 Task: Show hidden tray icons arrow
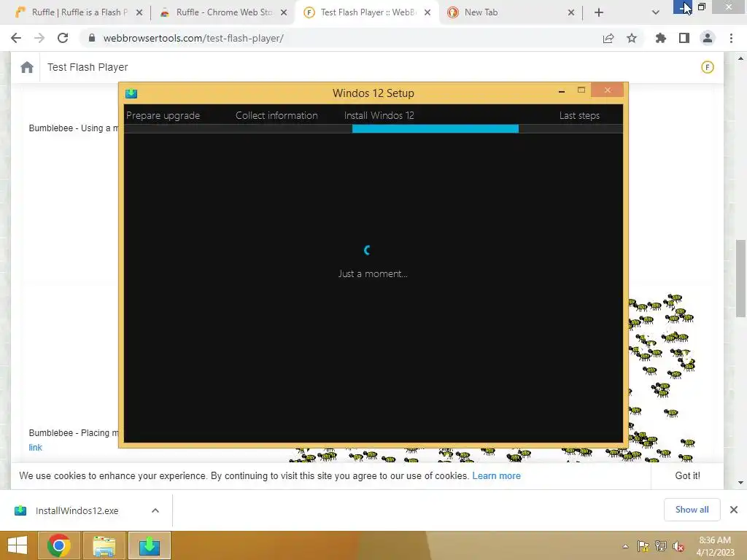tap(625, 546)
